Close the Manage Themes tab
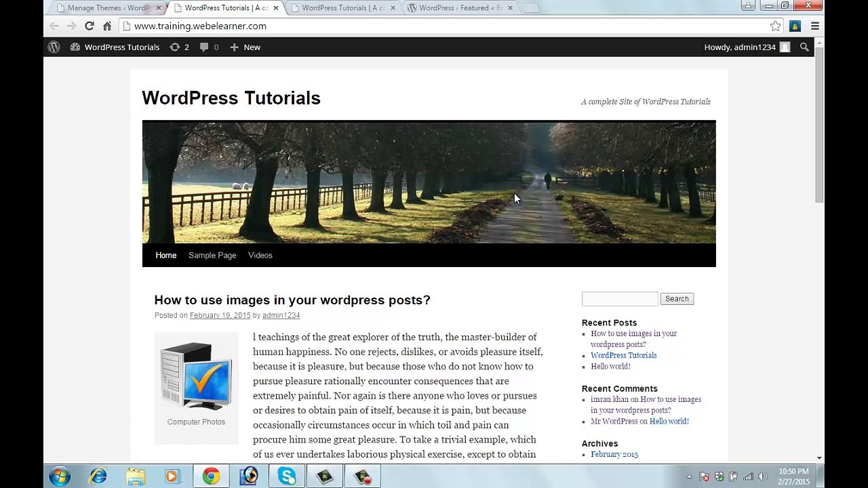 tap(159, 7)
